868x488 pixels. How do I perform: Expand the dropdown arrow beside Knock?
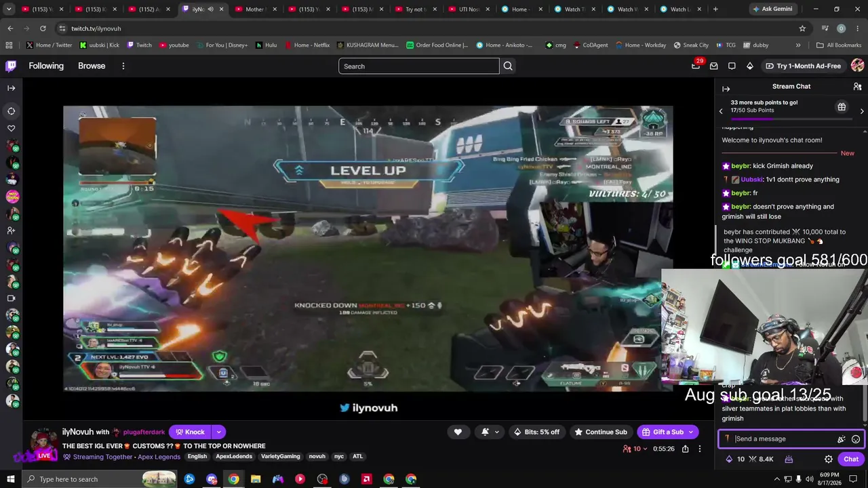coord(218,432)
